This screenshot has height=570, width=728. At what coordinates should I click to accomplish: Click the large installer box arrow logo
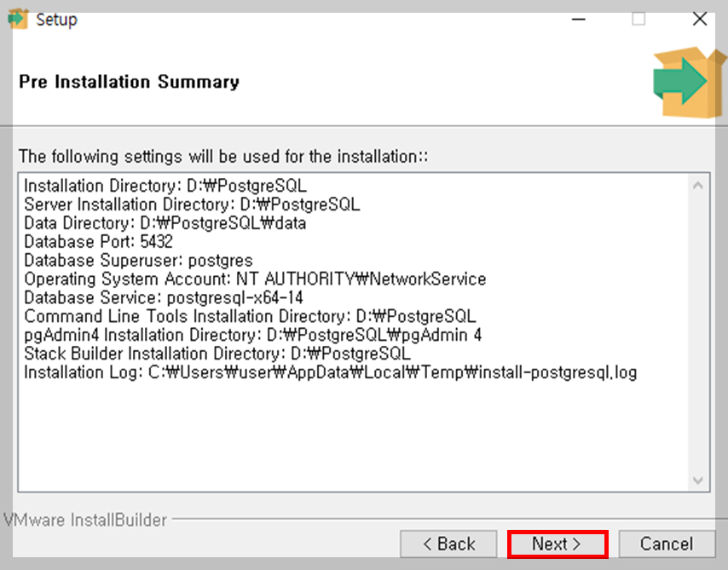[x=689, y=82]
